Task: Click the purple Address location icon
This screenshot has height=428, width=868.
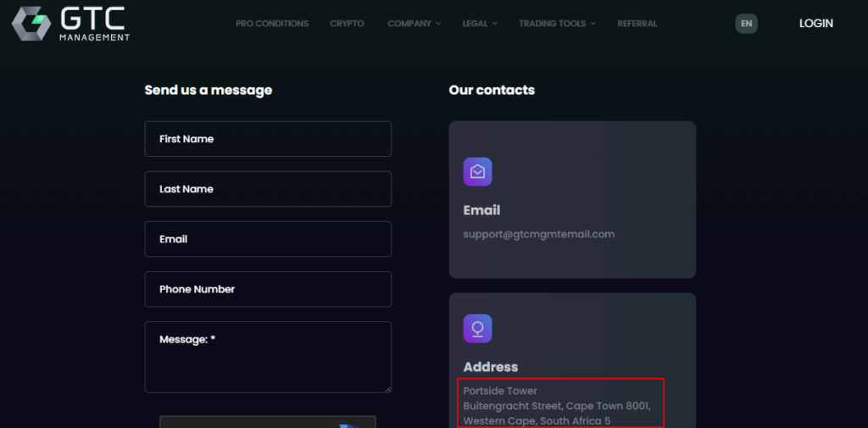Action: point(477,329)
